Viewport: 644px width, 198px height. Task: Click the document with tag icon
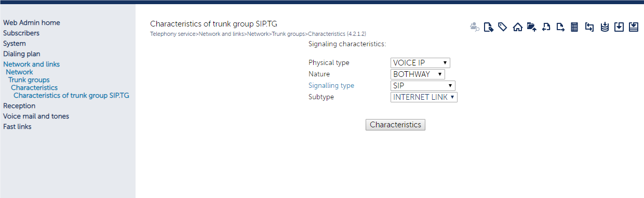click(x=488, y=27)
